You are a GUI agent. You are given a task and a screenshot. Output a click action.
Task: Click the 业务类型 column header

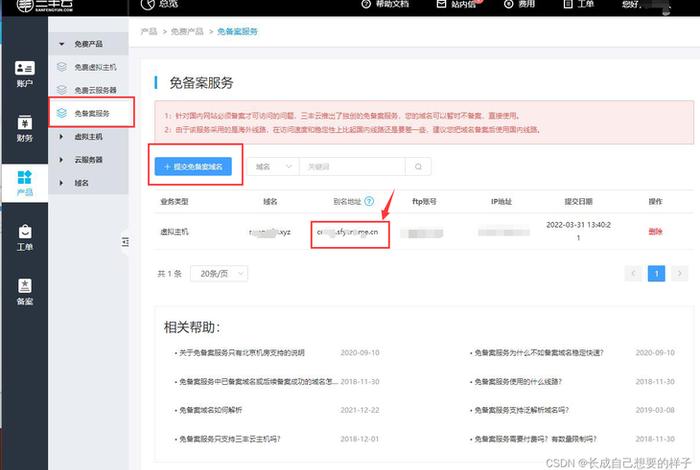pos(174,202)
